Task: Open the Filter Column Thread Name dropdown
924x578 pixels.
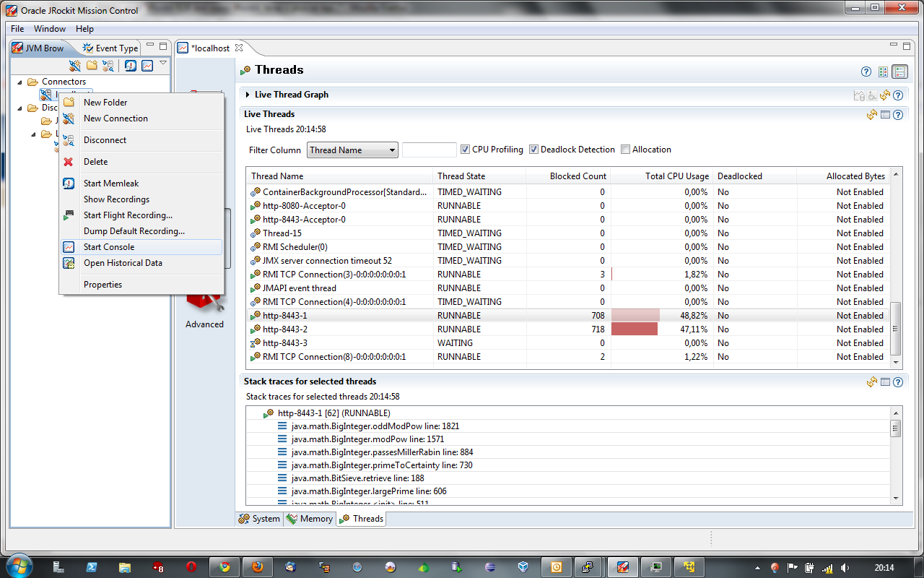Action: [352, 150]
